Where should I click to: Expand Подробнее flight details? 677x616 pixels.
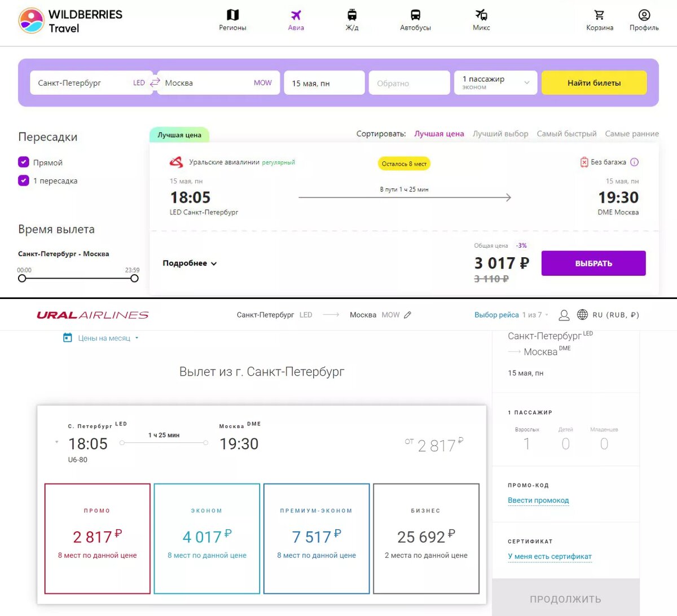coord(190,263)
